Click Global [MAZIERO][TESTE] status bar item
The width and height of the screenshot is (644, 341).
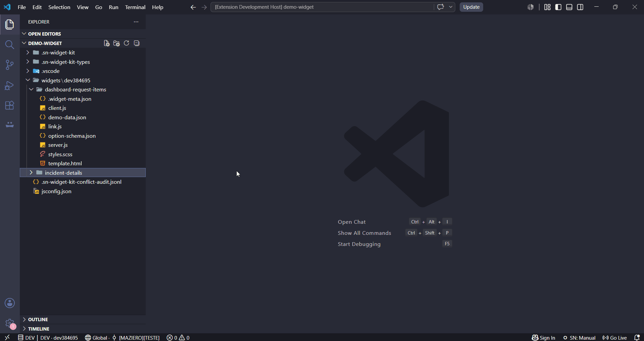point(123,337)
